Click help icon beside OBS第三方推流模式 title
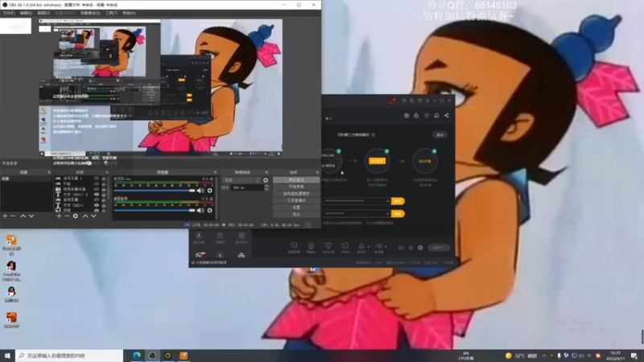Viewport: 644px width, 362px height. (x=374, y=134)
